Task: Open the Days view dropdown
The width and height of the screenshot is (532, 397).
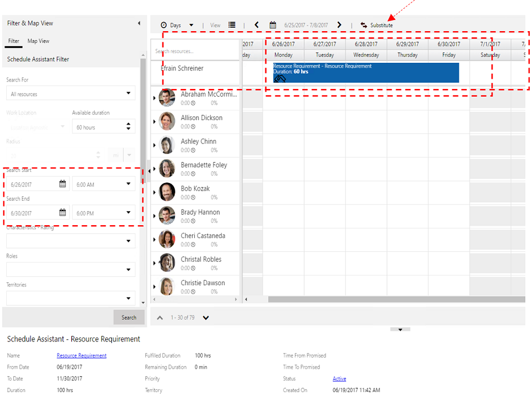Action: tap(191, 24)
